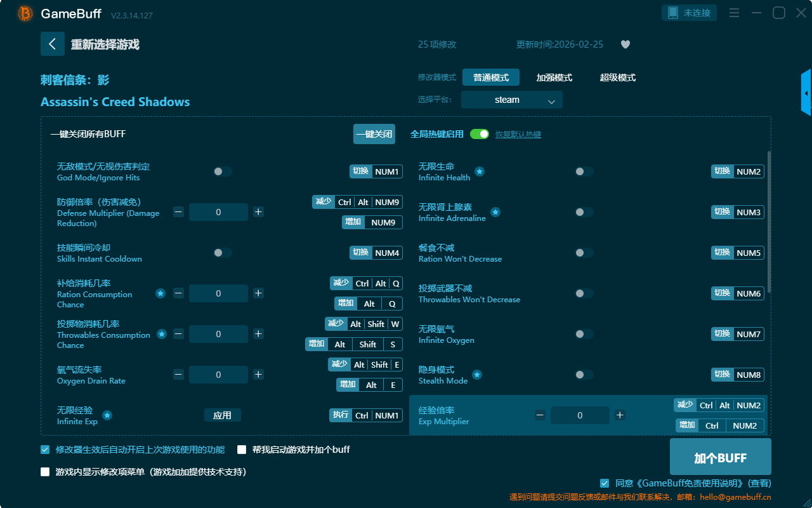Click the Oxygen Drain Rate value field

[218, 375]
